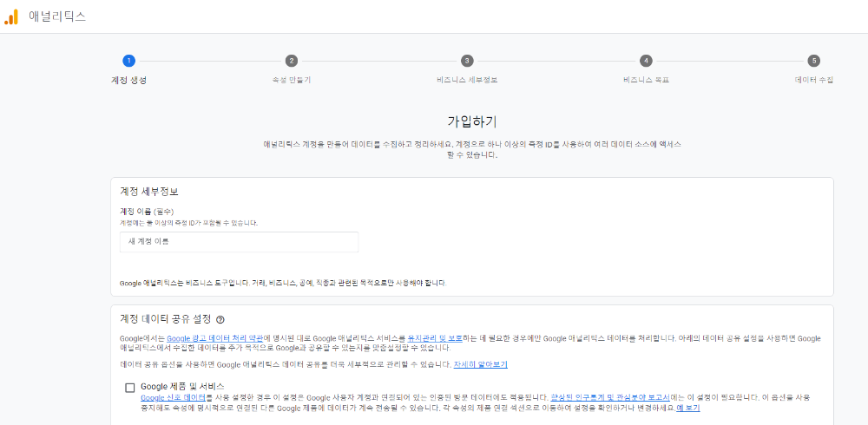
Task: Click the 가입하기 heading
Action: pyautogui.click(x=472, y=121)
